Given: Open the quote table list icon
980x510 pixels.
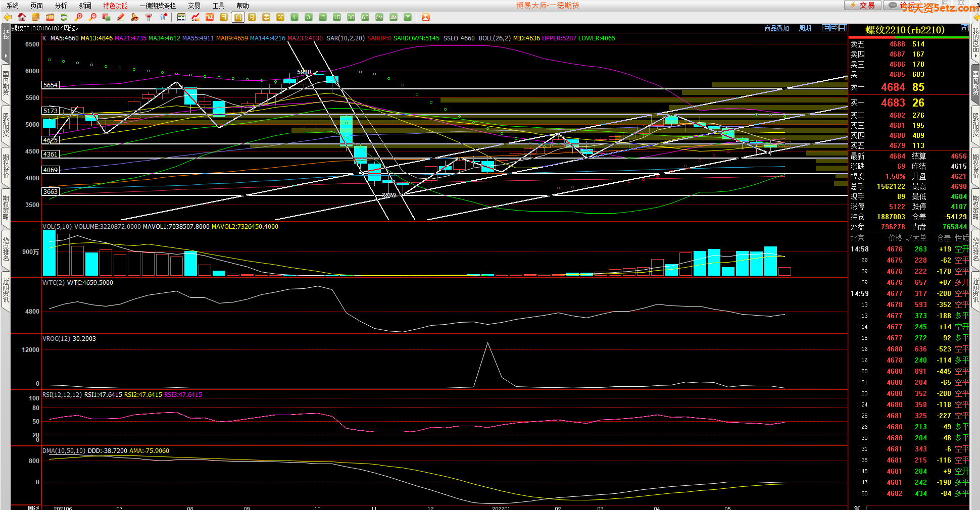Looking at the screenshot, I should (181, 17).
